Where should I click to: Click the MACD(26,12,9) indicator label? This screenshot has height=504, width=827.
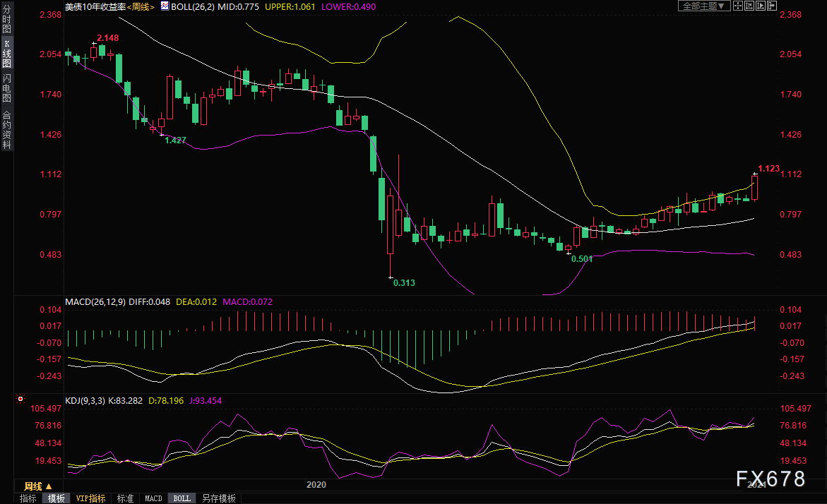95,302
